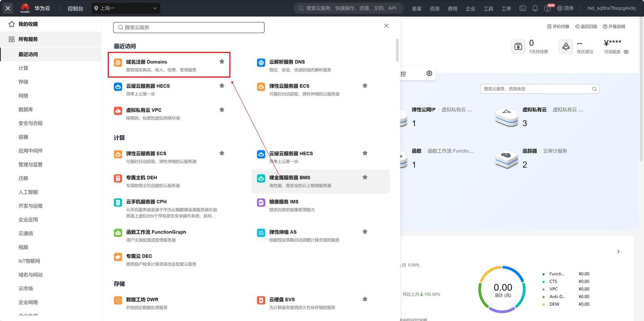Viewport: 644px width, 321px height.
Task: Open the 专属云 DEC icon
Action: click(118, 257)
